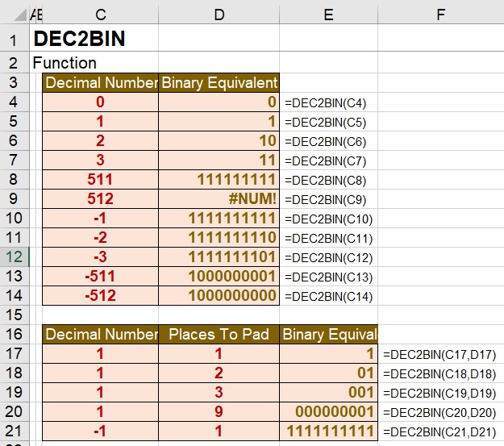Click binary result 111111111 in row 8
The width and height of the screenshot is (504, 446).
(219, 179)
